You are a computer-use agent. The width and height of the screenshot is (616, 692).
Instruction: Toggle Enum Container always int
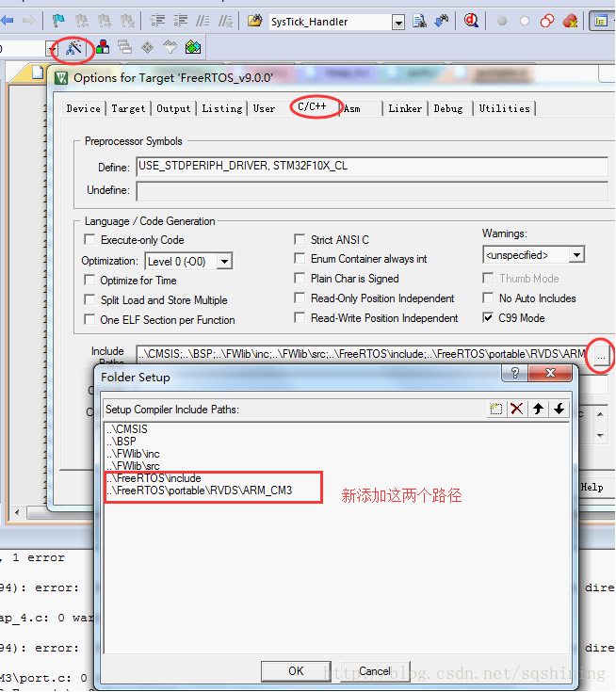(x=300, y=258)
